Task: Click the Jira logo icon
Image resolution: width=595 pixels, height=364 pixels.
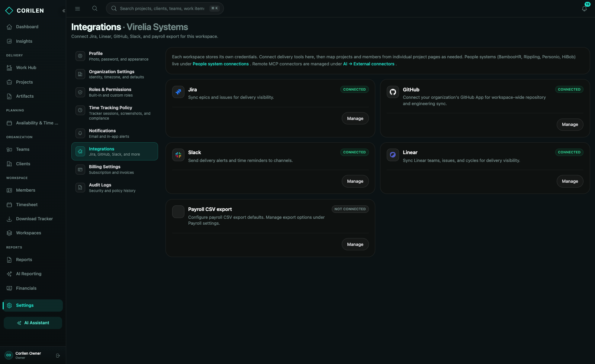Action: click(x=178, y=92)
